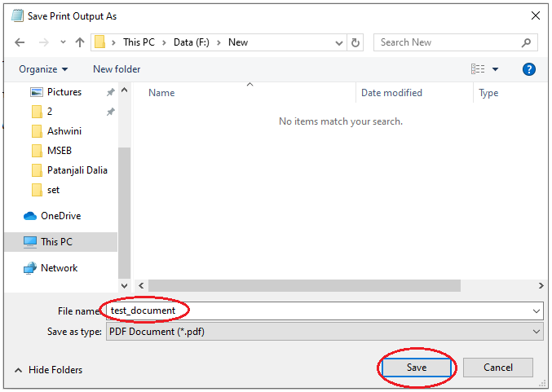Viewport: 552px width, 392px height.
Task: Focus the File name text field
Action: (x=325, y=311)
